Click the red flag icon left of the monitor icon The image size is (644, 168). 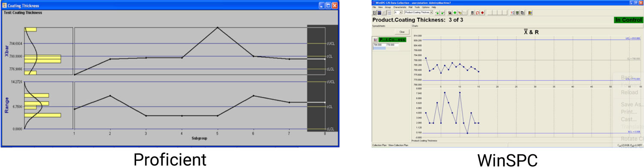pyautogui.click(x=512, y=12)
